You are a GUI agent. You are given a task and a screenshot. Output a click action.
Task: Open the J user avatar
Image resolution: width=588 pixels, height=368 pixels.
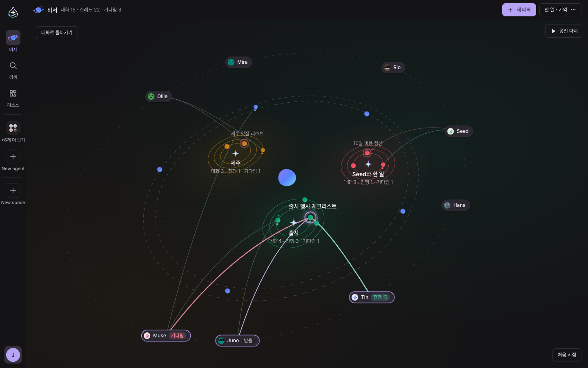pos(13,355)
